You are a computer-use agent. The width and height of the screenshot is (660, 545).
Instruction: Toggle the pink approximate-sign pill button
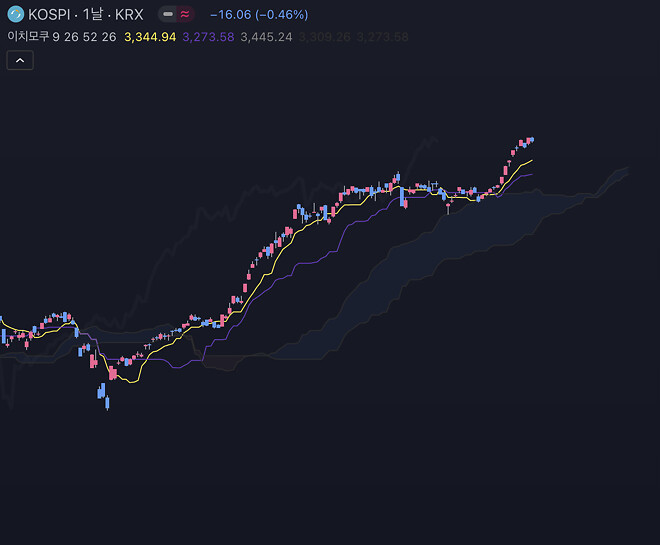185,14
